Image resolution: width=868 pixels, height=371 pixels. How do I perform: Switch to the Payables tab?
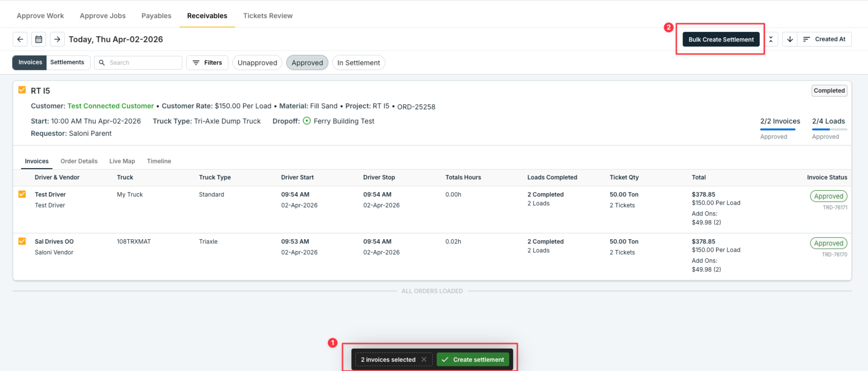click(x=156, y=16)
